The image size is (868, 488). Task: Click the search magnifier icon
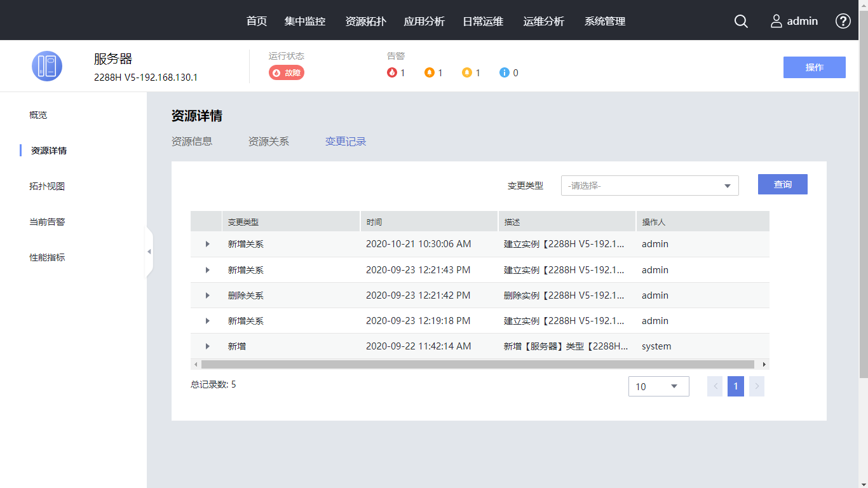[x=741, y=21]
